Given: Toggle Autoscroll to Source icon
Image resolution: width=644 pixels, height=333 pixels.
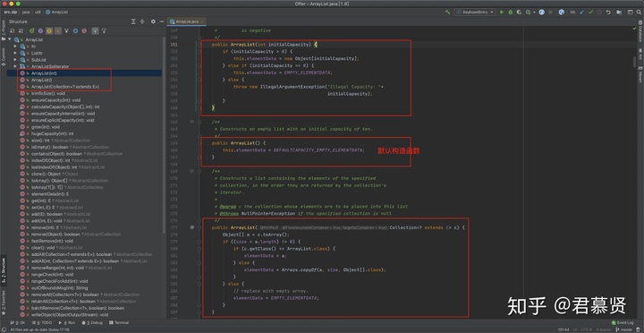Looking at the screenshot, I should click(96, 30).
